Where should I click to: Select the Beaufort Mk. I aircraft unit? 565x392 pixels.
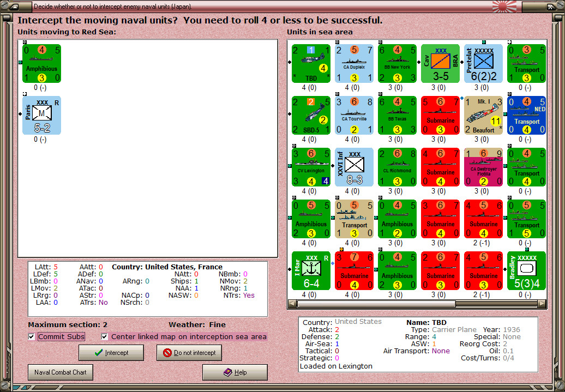pyautogui.click(x=483, y=115)
